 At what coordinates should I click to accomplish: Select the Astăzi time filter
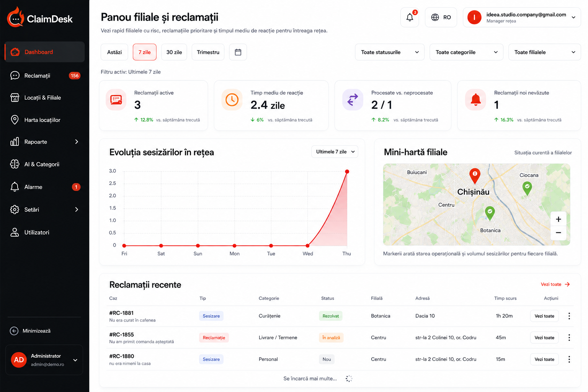click(114, 52)
